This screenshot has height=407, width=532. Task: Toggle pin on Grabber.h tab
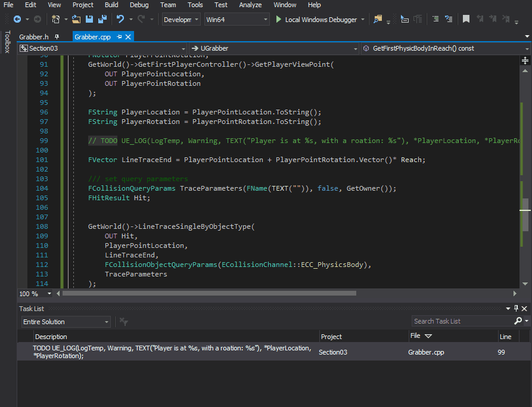(57, 37)
